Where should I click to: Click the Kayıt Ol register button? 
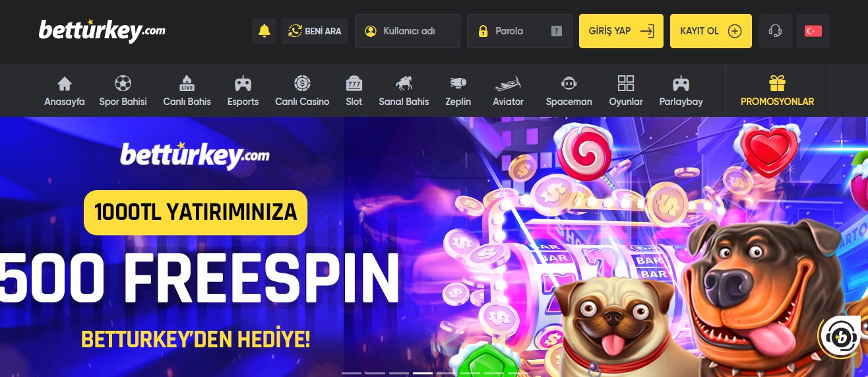(x=711, y=31)
